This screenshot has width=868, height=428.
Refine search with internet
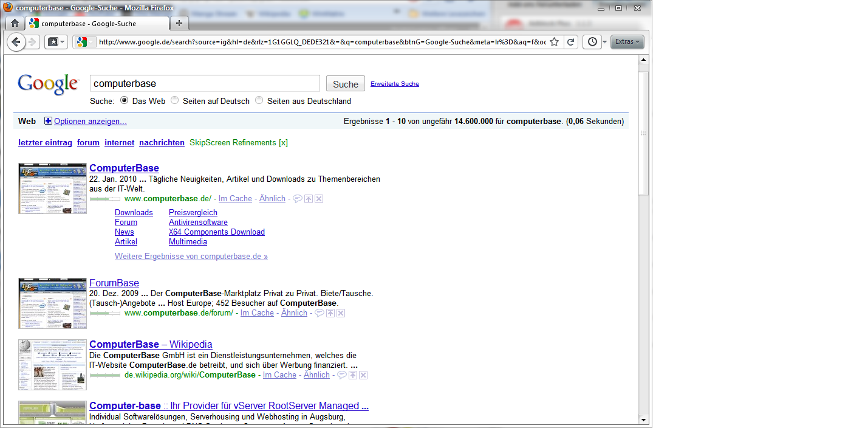click(120, 142)
